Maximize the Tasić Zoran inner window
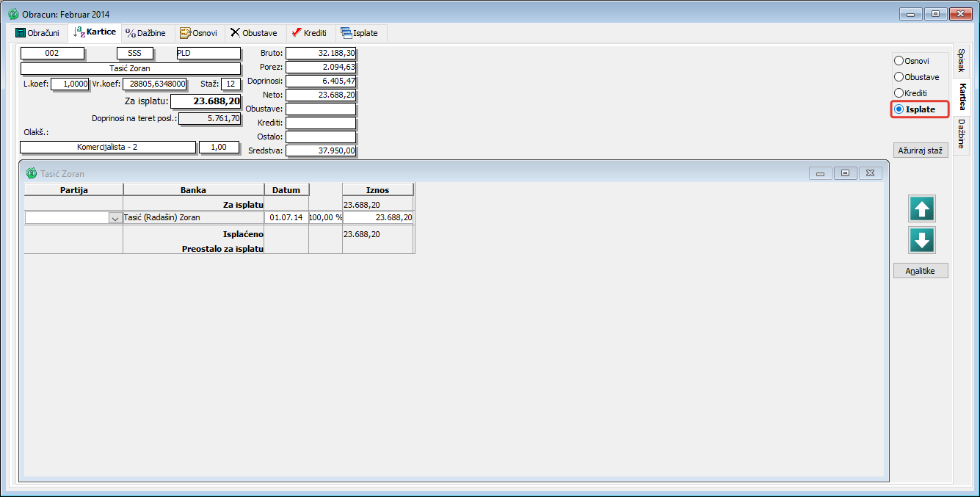The height and width of the screenshot is (497, 980). 845,173
